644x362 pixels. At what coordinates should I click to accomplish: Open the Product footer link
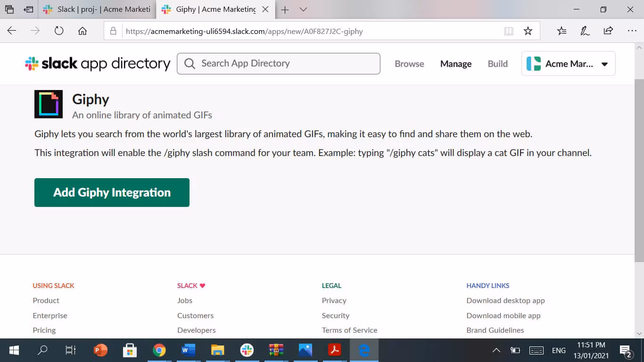46,300
